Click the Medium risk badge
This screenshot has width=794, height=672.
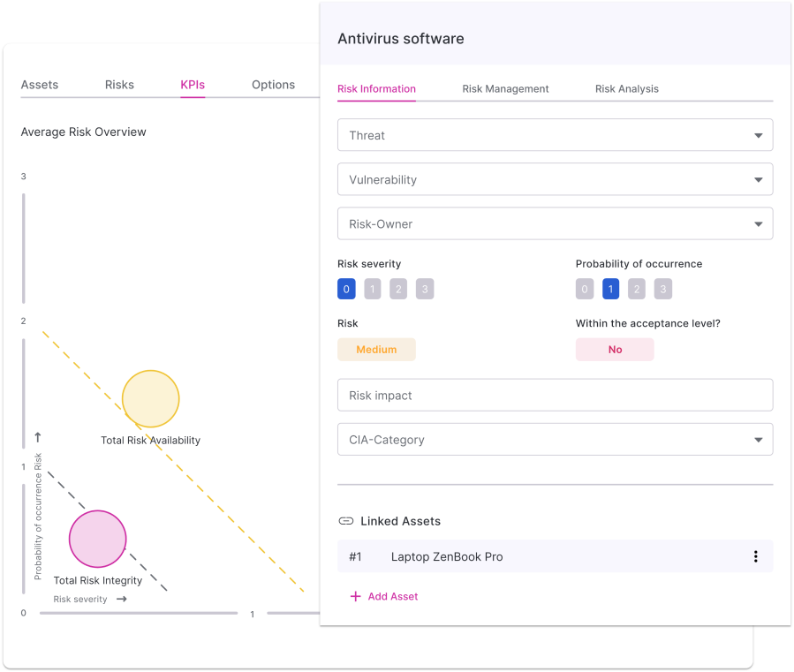376,350
